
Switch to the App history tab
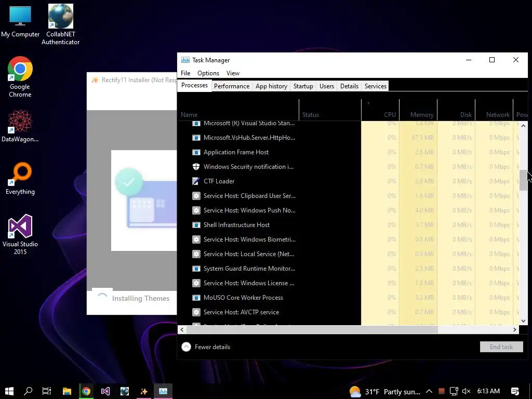(x=271, y=86)
